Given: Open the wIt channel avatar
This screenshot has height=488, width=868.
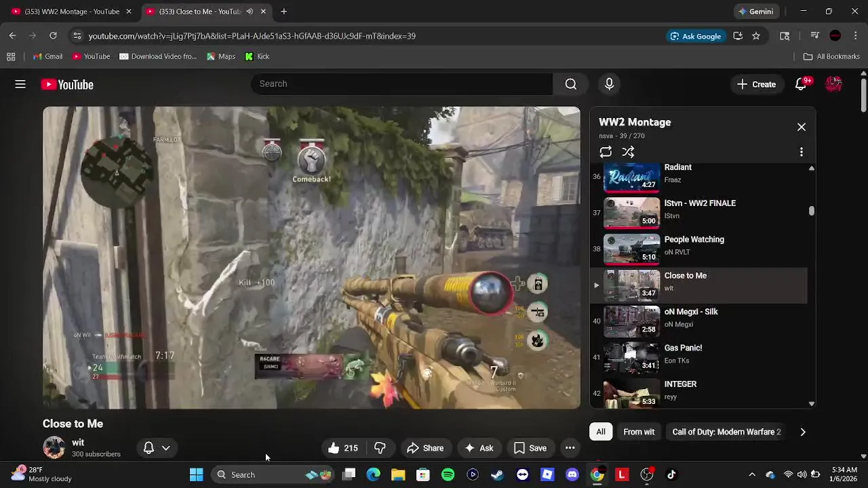Looking at the screenshot, I should point(54,448).
